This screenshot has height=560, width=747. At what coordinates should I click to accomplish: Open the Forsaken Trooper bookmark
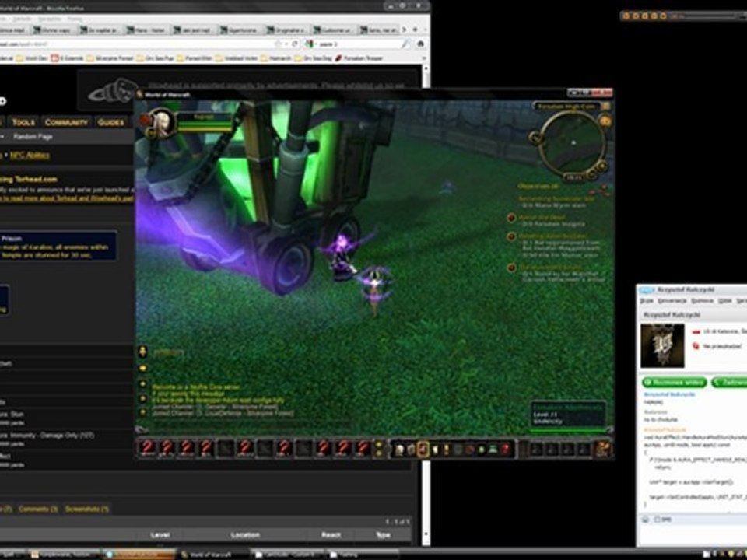359,58
